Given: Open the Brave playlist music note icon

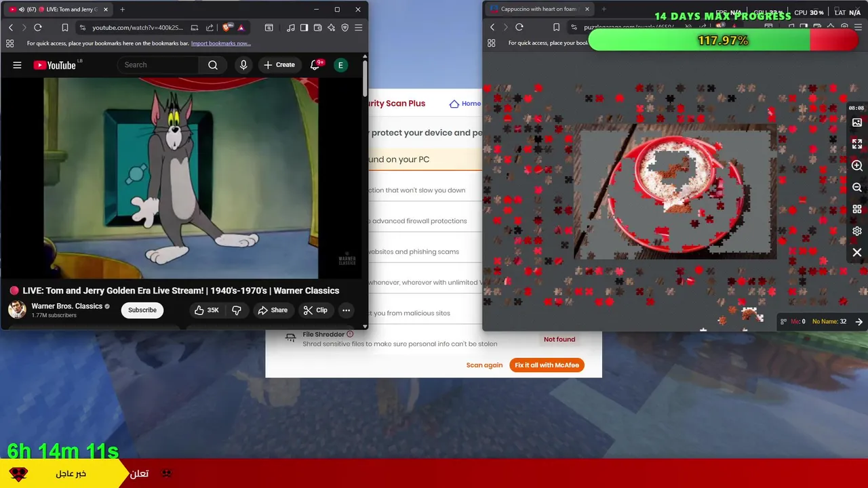Looking at the screenshot, I should pos(290,28).
